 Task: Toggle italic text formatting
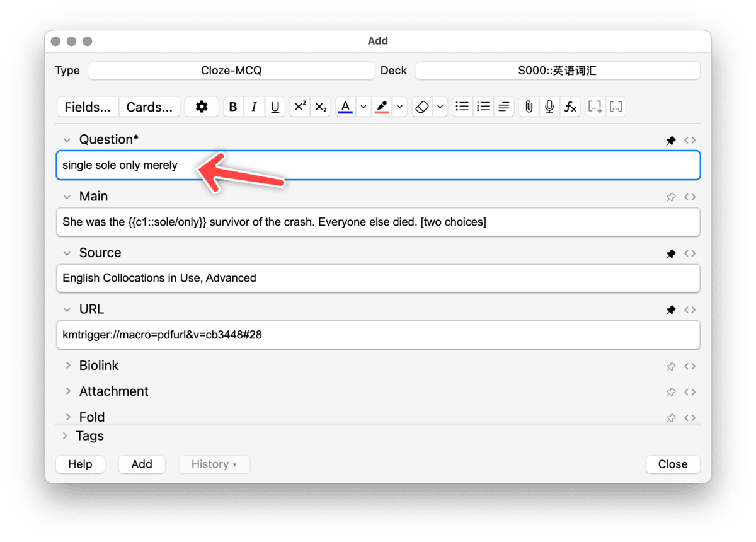click(x=254, y=107)
